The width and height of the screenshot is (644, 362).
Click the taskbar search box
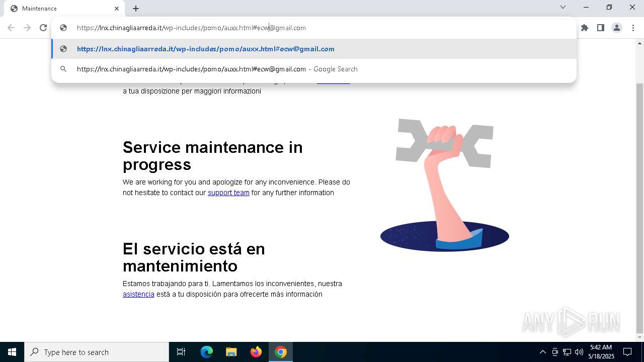(97, 352)
